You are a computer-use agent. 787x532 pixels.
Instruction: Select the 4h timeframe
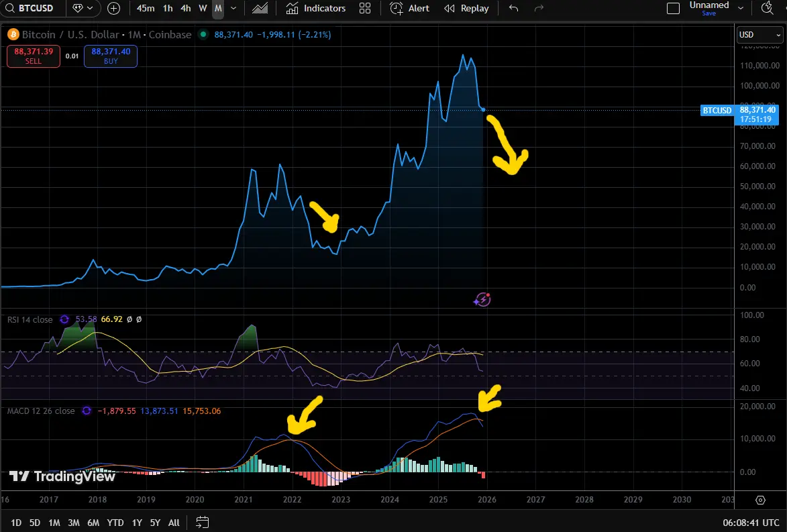click(186, 8)
